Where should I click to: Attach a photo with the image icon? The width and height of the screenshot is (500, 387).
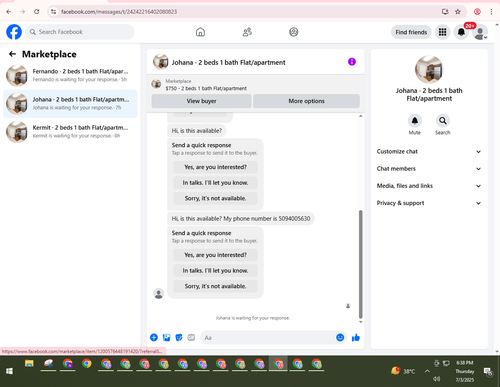tap(166, 337)
